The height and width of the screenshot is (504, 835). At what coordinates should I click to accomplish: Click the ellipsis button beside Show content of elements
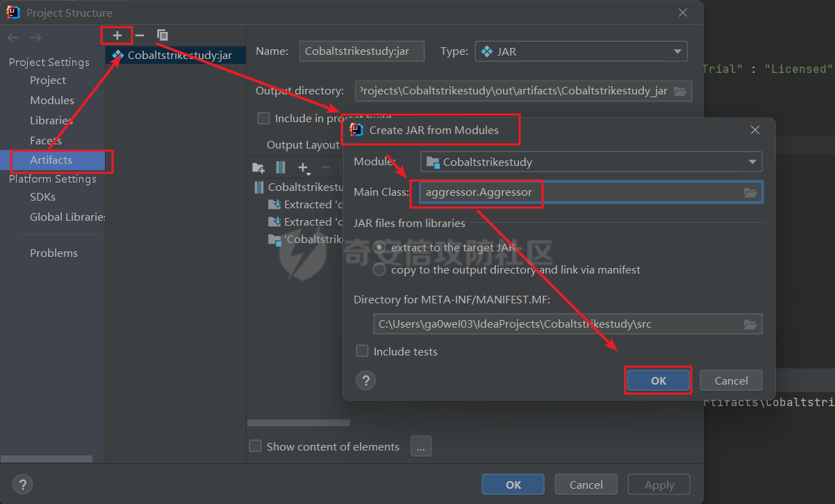point(421,446)
